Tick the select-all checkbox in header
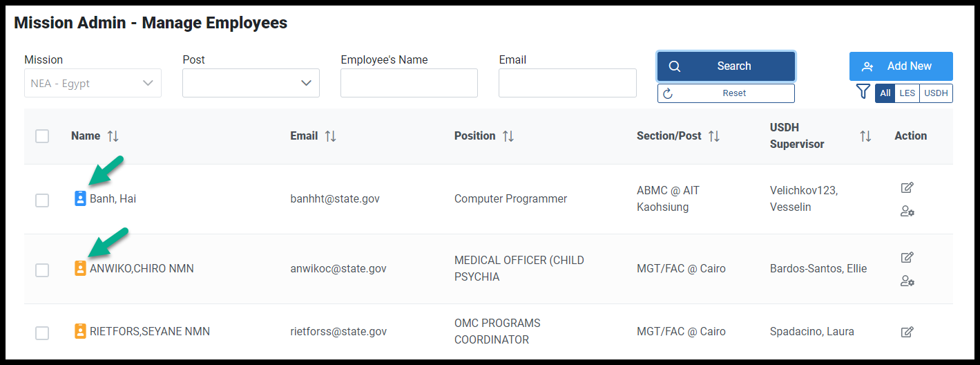The height and width of the screenshot is (365, 980). [x=42, y=136]
